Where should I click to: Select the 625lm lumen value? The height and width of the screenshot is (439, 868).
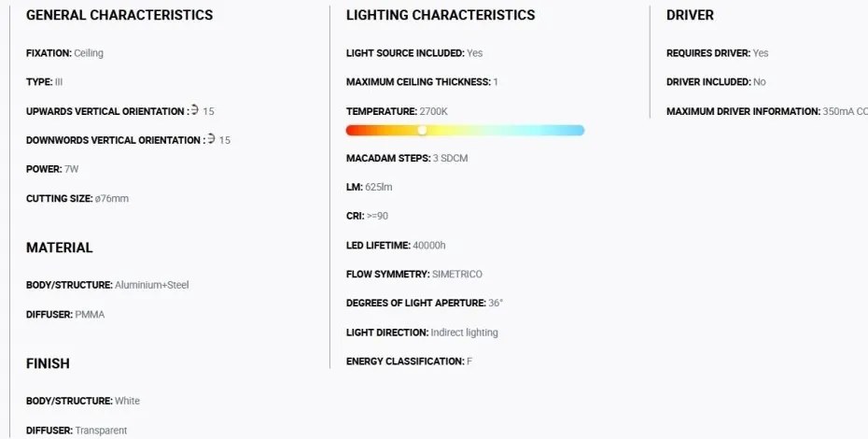pyautogui.click(x=379, y=187)
